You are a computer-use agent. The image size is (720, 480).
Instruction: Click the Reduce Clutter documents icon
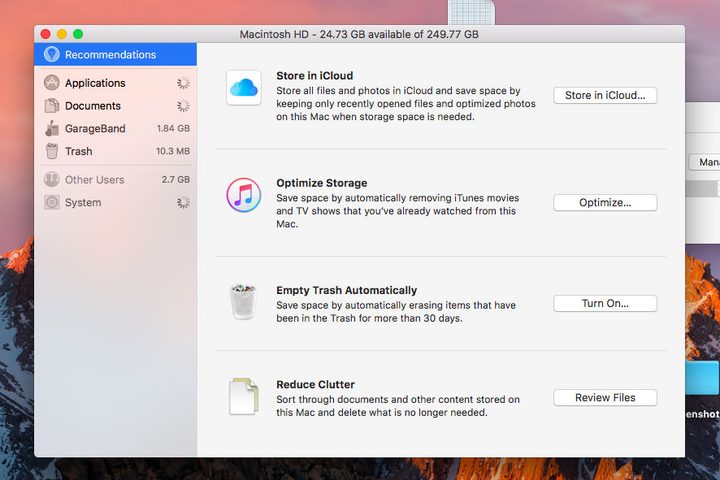[243, 396]
